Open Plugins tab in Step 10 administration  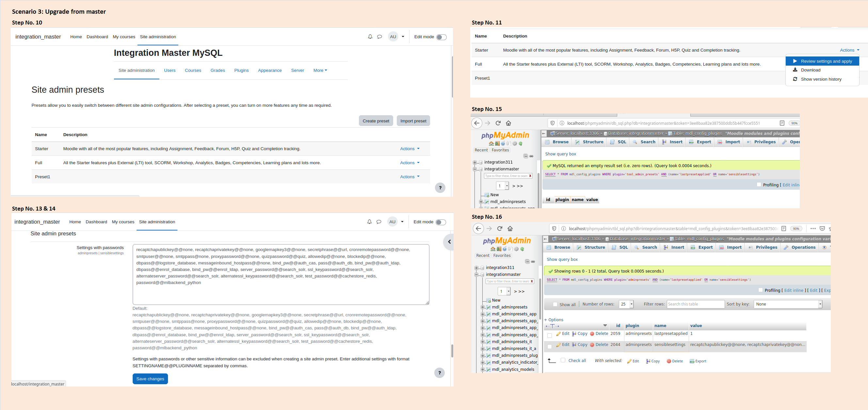coord(241,71)
